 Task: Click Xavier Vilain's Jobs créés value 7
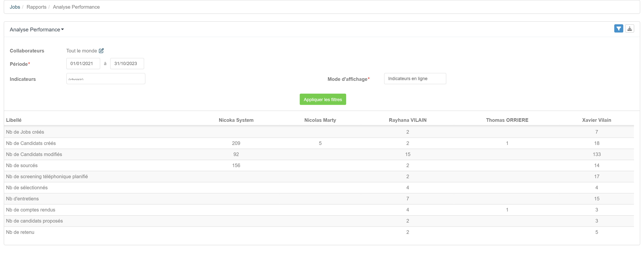[597, 132]
